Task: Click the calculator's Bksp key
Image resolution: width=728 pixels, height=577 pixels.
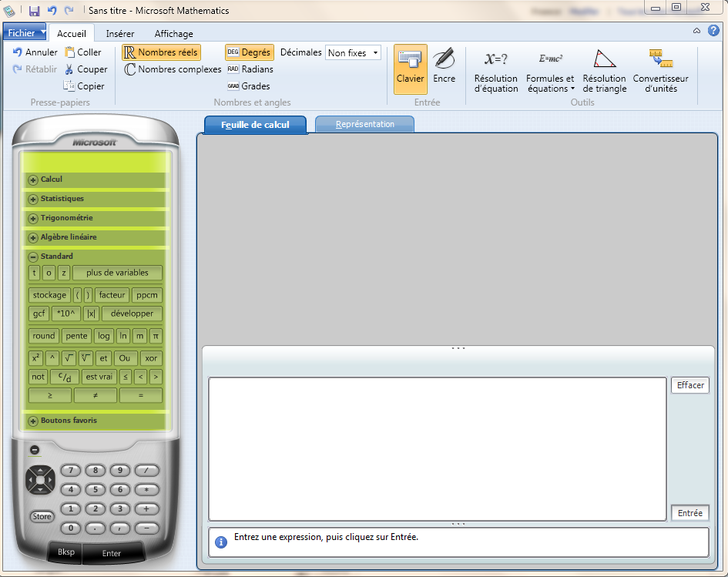Action: click(x=66, y=552)
